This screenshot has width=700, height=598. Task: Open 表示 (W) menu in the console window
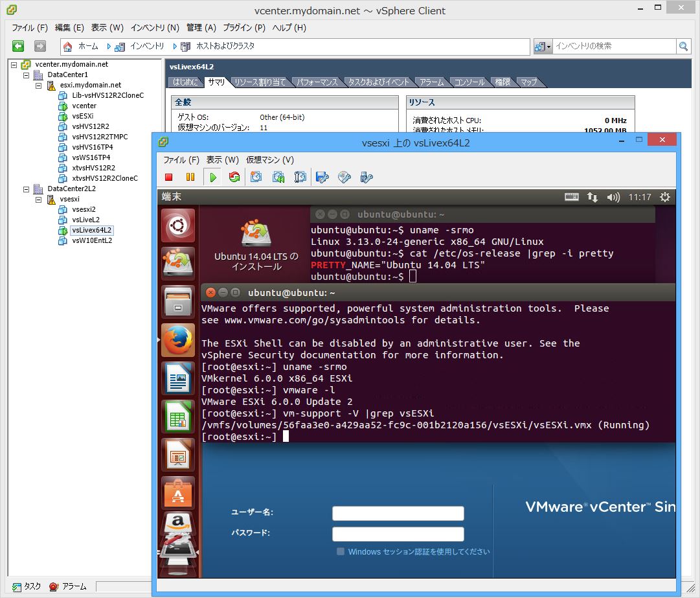tap(222, 160)
